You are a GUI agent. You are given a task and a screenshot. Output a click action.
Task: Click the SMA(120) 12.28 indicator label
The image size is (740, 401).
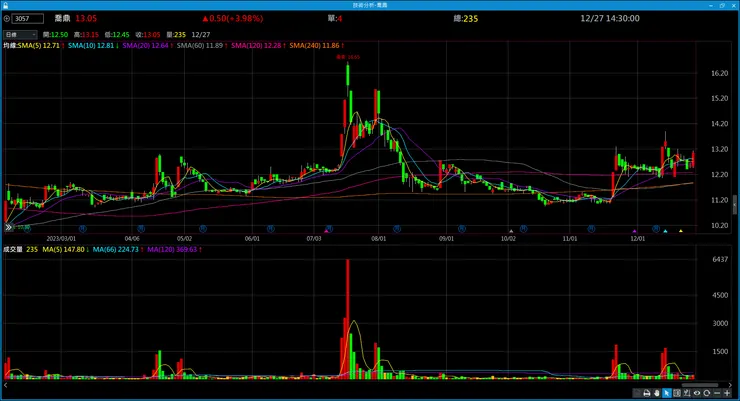tap(256, 46)
